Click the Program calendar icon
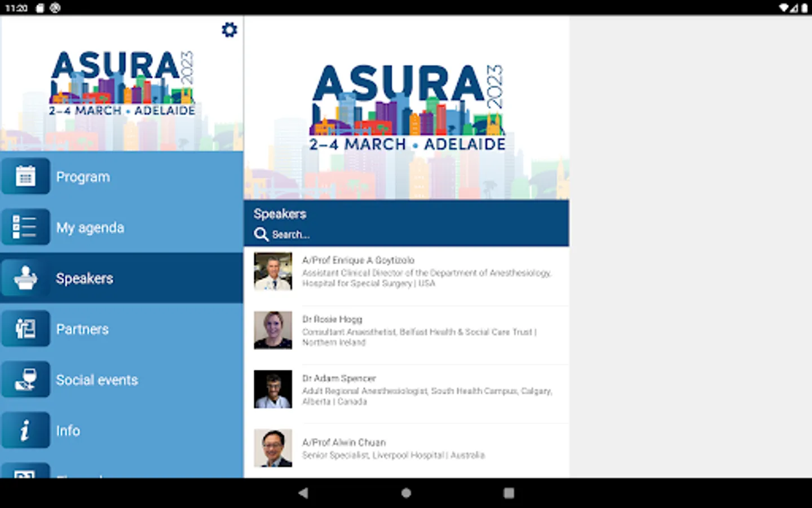This screenshot has width=812, height=508. 25,176
